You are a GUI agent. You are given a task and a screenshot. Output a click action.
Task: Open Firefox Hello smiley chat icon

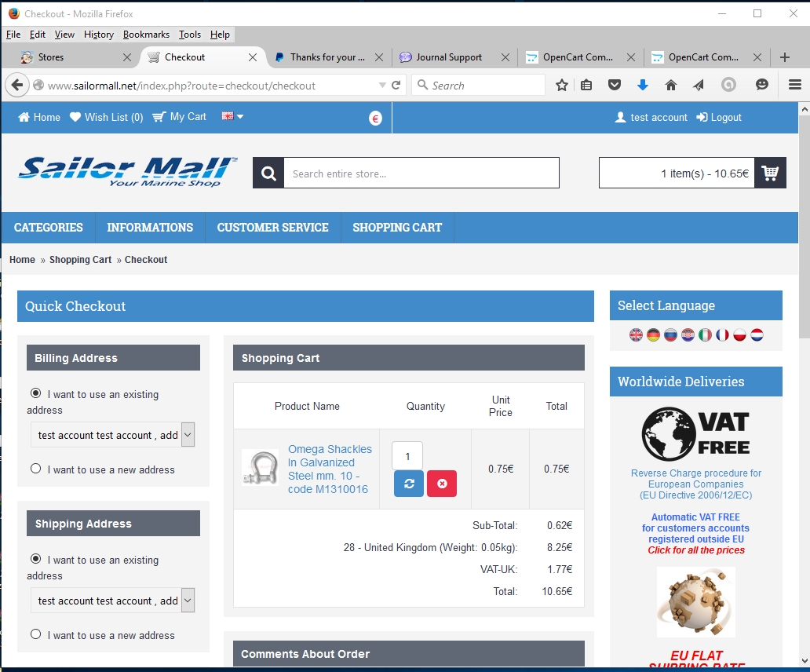[762, 86]
